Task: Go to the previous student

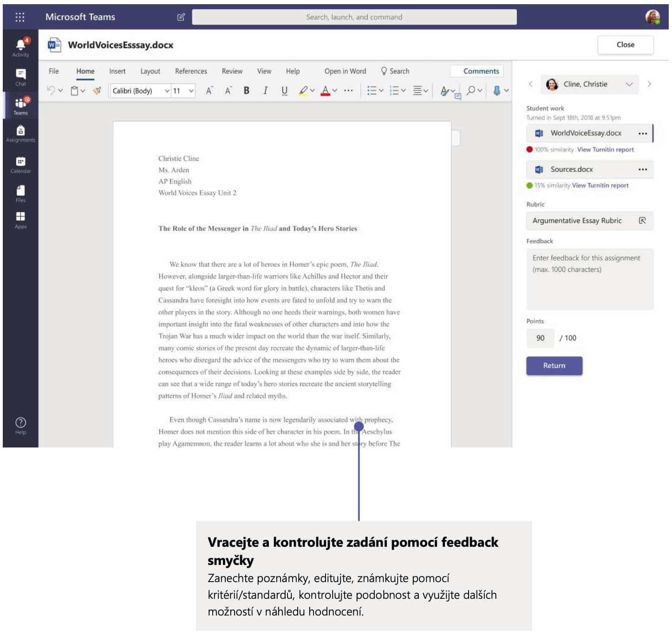Action: pos(531,84)
